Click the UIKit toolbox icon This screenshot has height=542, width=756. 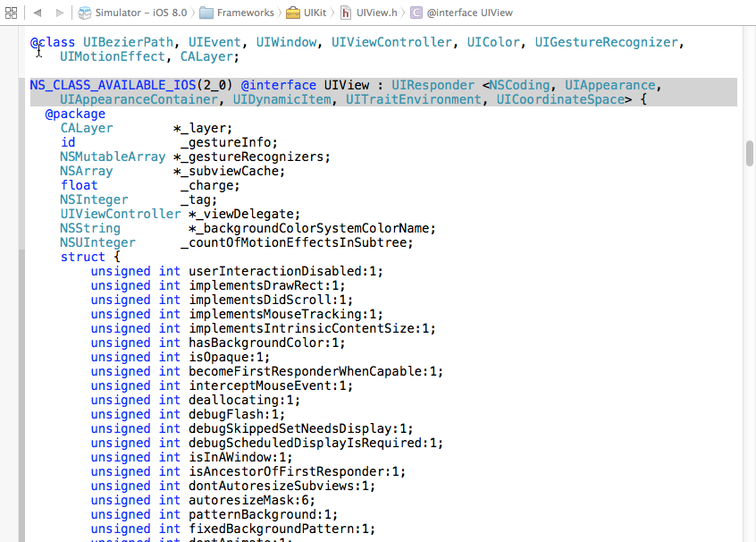tap(293, 13)
